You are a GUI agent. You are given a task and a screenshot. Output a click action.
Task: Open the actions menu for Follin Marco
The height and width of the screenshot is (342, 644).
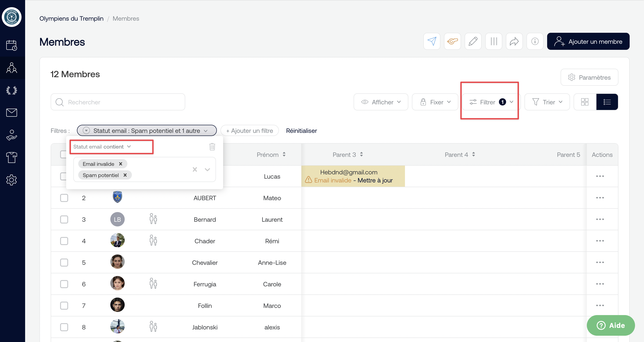(x=600, y=305)
